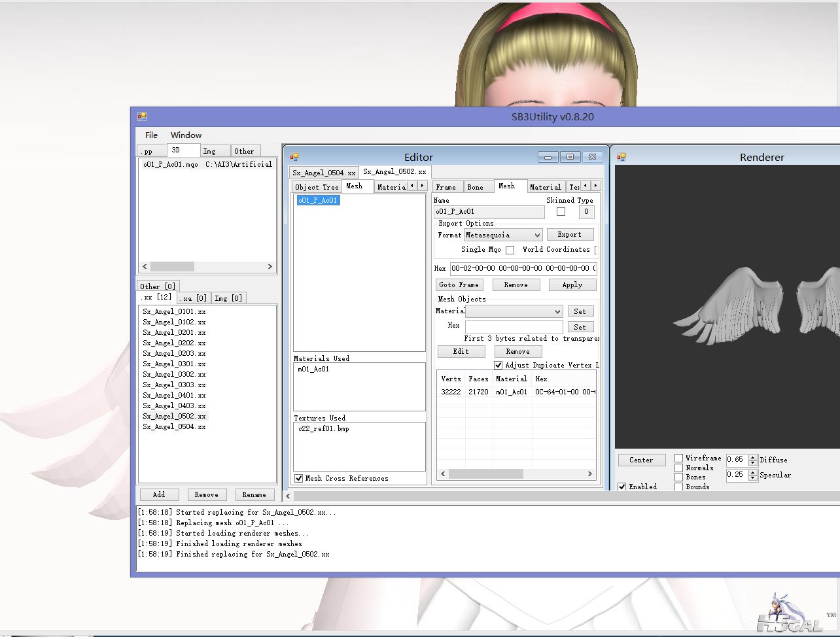The width and height of the screenshot is (840, 637).
Task: Increase the Diffuse value with up arrow
Action: point(753,457)
